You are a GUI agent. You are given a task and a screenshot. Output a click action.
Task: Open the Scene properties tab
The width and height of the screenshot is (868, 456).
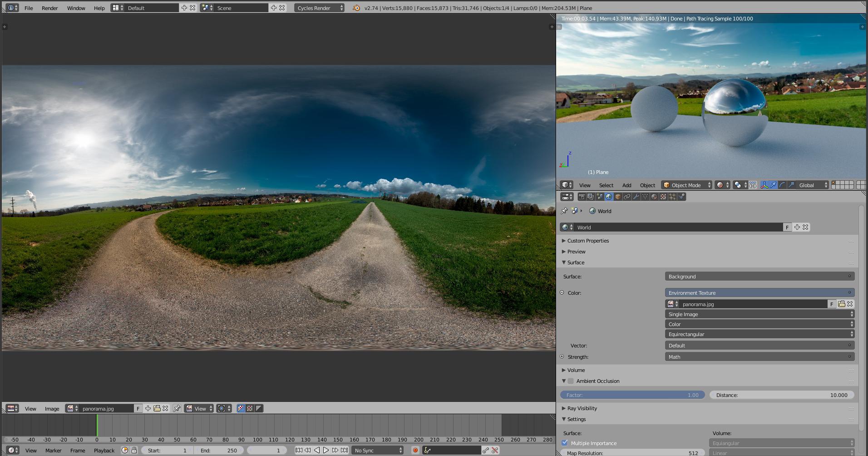pos(600,197)
